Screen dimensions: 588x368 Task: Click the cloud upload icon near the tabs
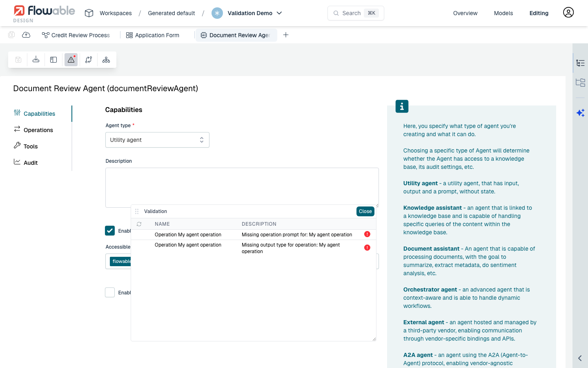coord(26,35)
